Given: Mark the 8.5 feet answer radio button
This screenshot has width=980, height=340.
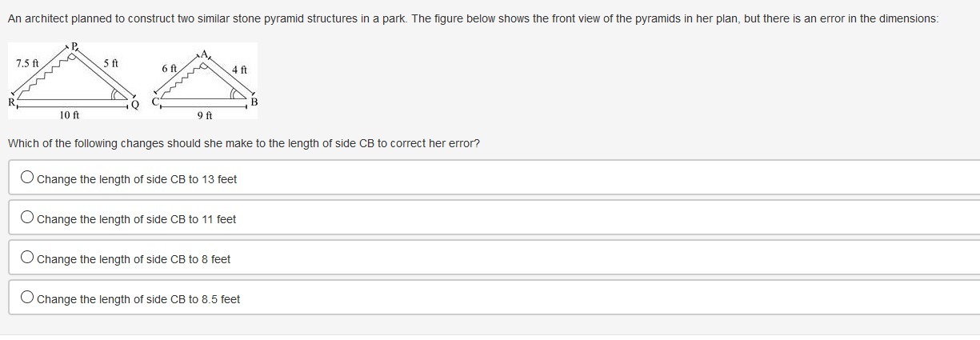Looking at the screenshot, I should coord(28,298).
